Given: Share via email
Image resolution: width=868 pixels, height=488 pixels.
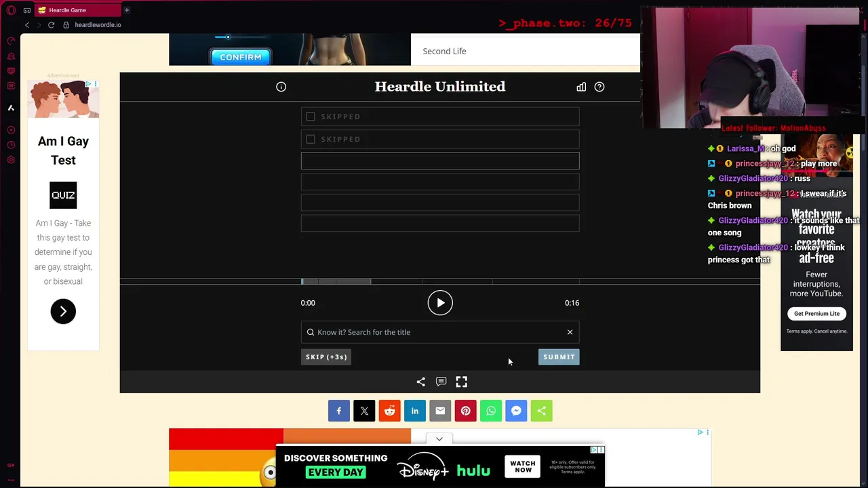Looking at the screenshot, I should (440, 411).
